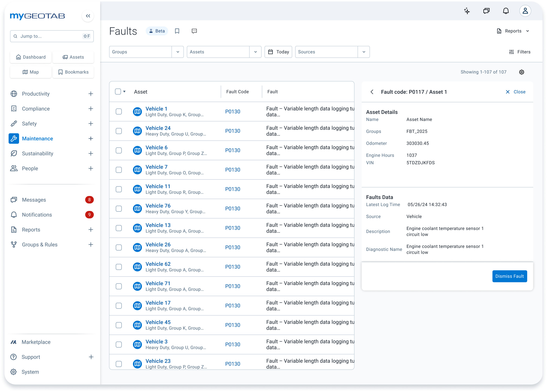Click the Groups & Rules hierarchy icon
The height and width of the screenshot is (392, 547).
point(14,245)
